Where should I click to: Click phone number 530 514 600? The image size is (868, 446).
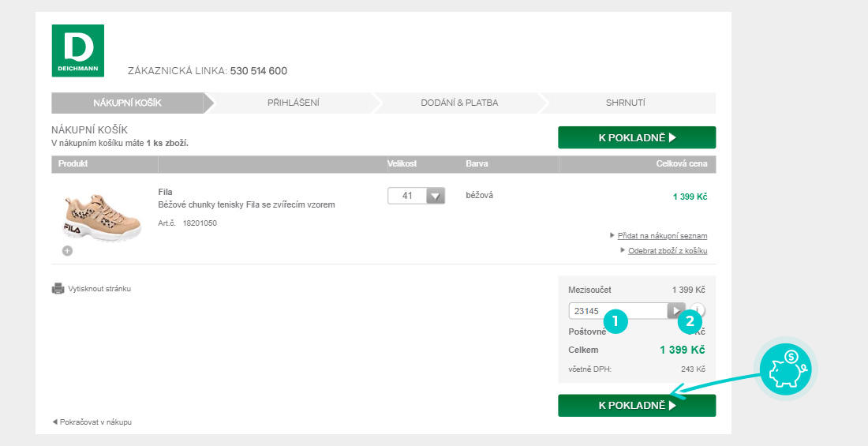(x=259, y=71)
